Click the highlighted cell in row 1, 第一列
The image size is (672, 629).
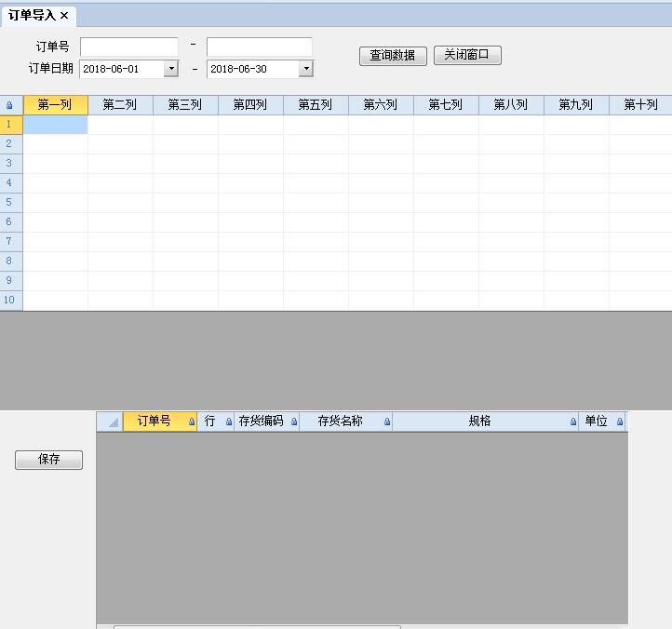(x=55, y=125)
